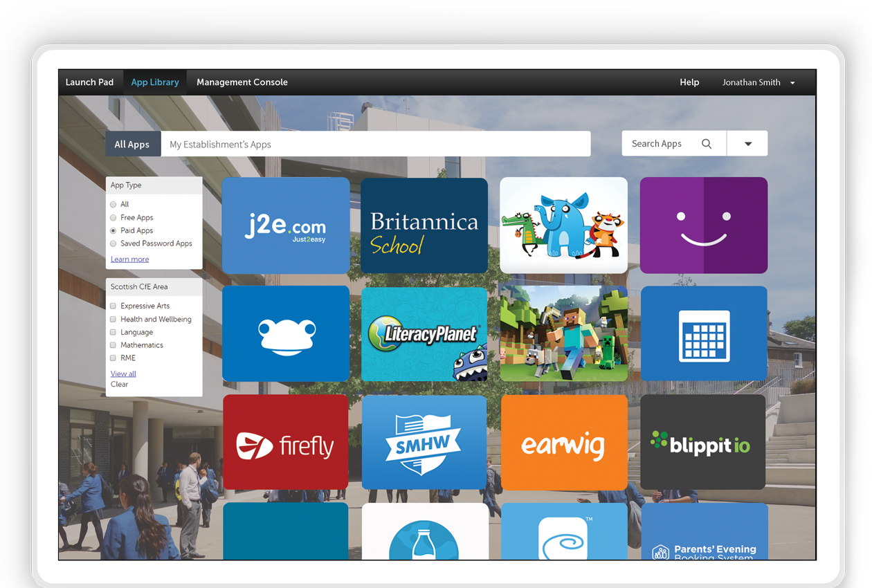872x588 pixels.
Task: Check the Mathematics checkbox
Action: [x=113, y=345]
